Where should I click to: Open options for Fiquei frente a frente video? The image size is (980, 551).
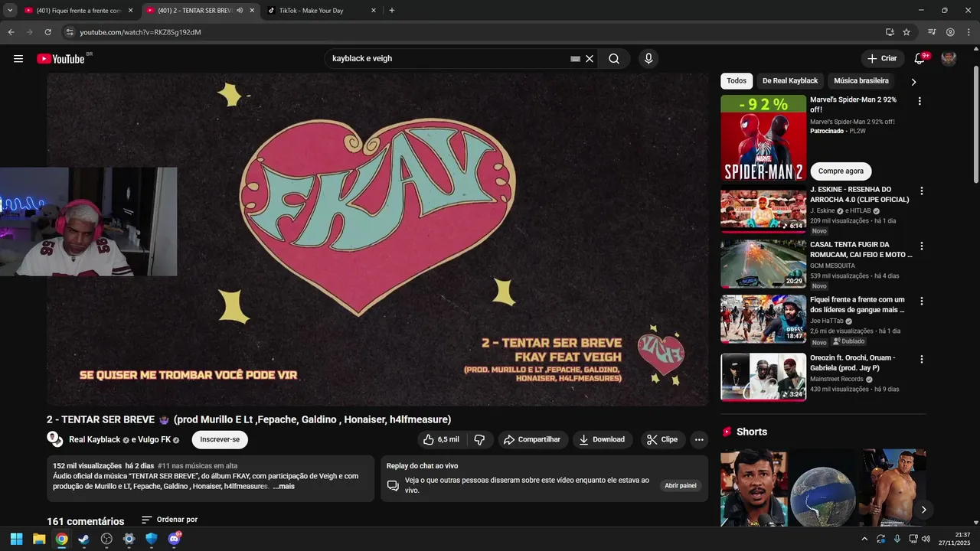coord(922,302)
